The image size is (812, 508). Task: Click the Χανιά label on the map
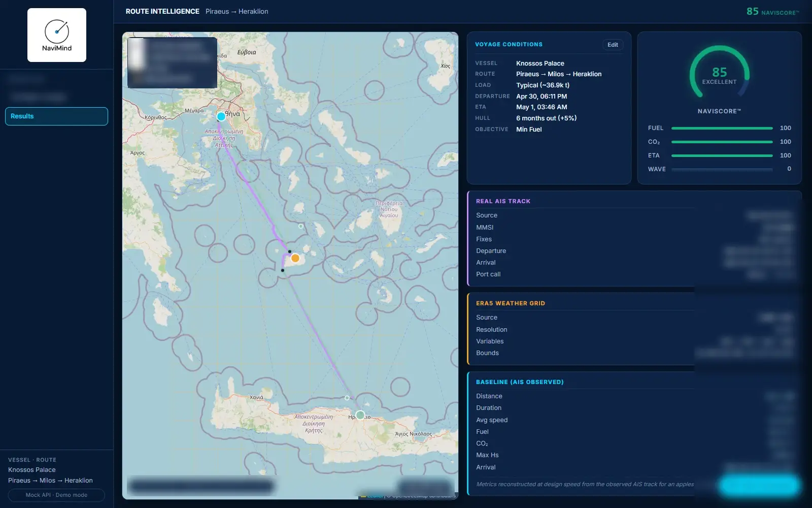coord(257,397)
